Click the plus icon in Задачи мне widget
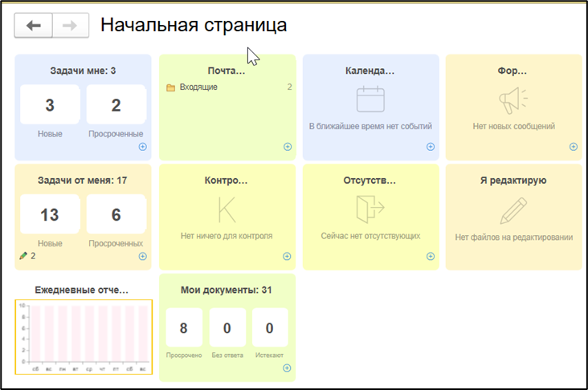 pyautogui.click(x=142, y=147)
